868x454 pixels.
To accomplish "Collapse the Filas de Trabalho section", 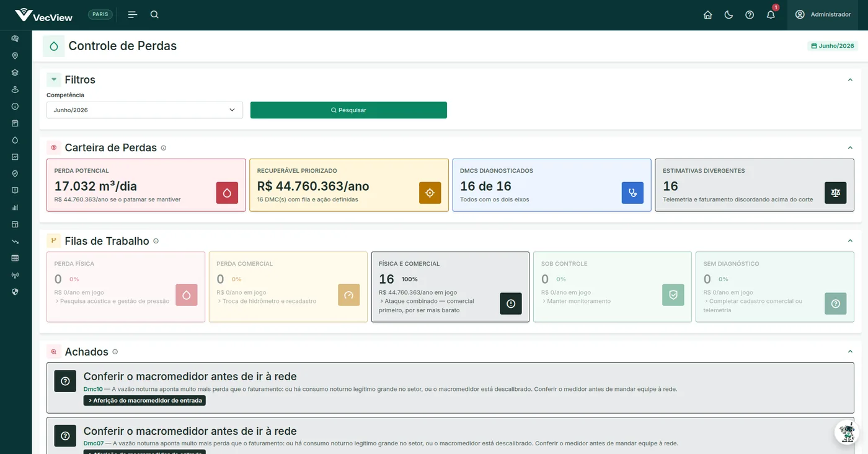I will [x=850, y=241].
